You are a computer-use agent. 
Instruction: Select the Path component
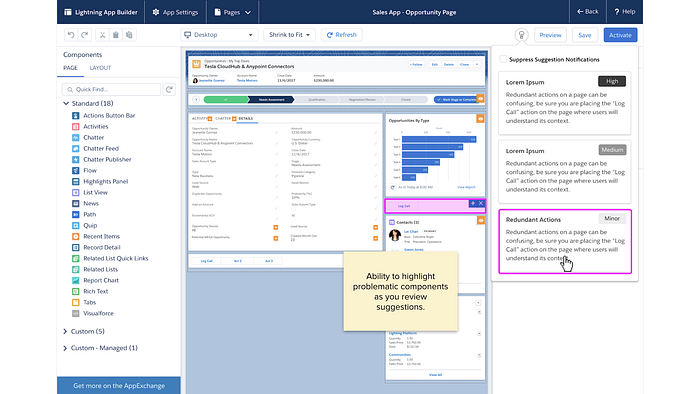pyautogui.click(x=84, y=214)
